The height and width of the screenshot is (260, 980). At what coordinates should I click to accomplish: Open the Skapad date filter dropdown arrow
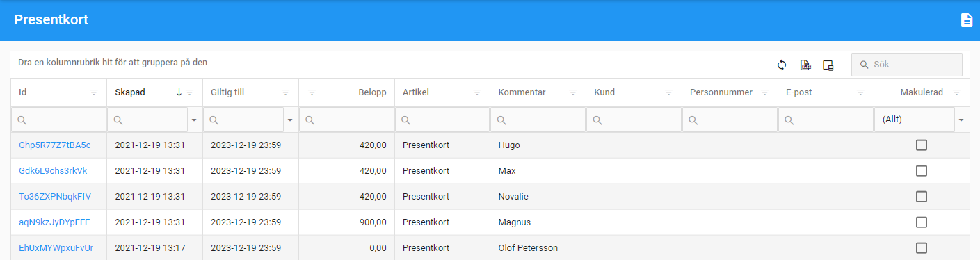pos(194,120)
